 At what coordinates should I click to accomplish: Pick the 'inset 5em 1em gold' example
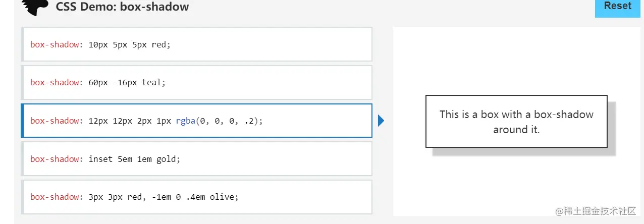pyautogui.click(x=197, y=159)
